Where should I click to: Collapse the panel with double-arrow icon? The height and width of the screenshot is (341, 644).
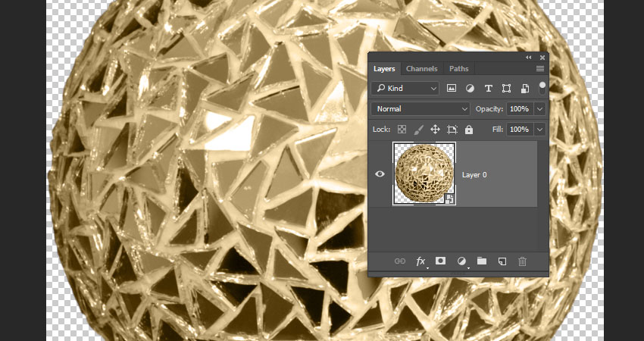529,58
